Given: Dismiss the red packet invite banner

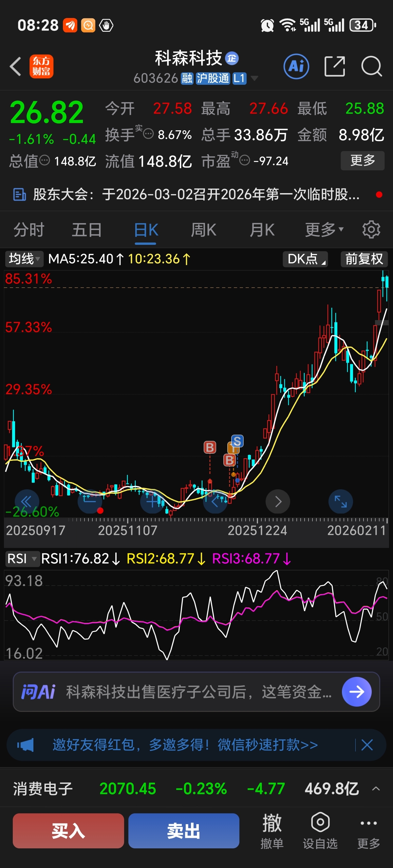Looking at the screenshot, I should tap(367, 745).
